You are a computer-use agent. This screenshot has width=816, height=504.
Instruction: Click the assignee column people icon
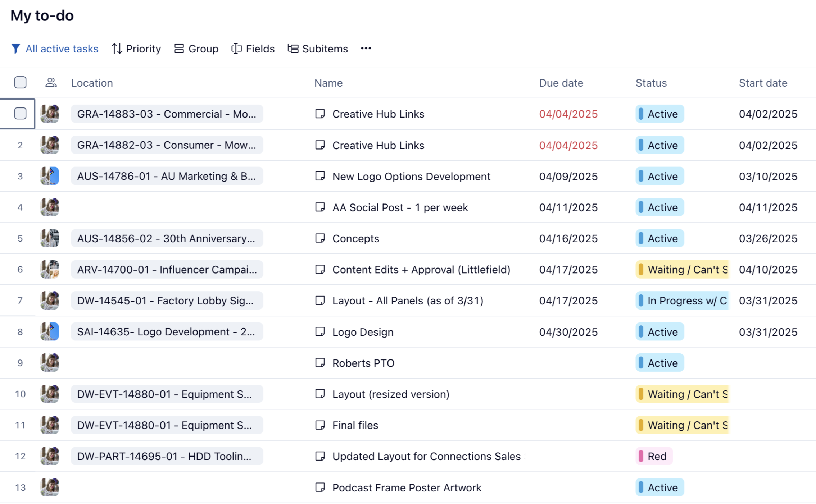coord(51,83)
